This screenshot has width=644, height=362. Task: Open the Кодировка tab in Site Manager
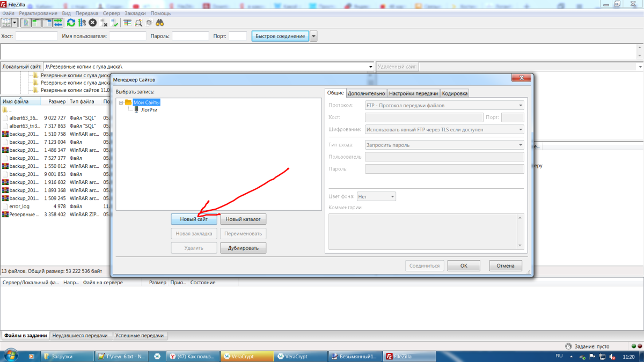[453, 92]
